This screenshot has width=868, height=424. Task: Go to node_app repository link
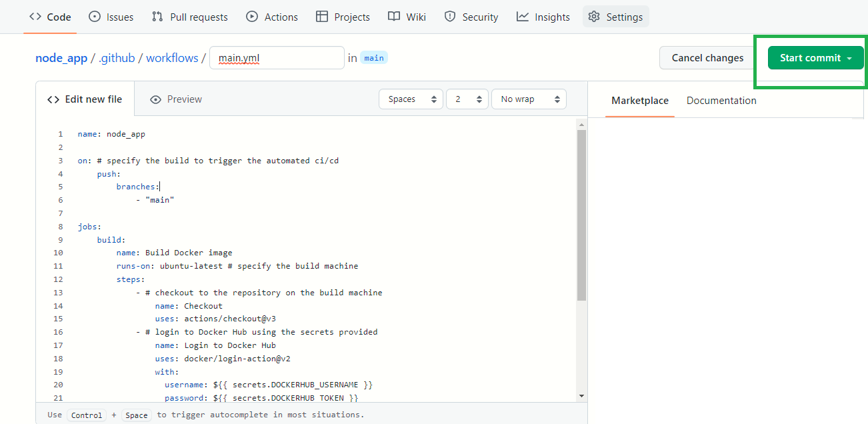pyautogui.click(x=61, y=58)
